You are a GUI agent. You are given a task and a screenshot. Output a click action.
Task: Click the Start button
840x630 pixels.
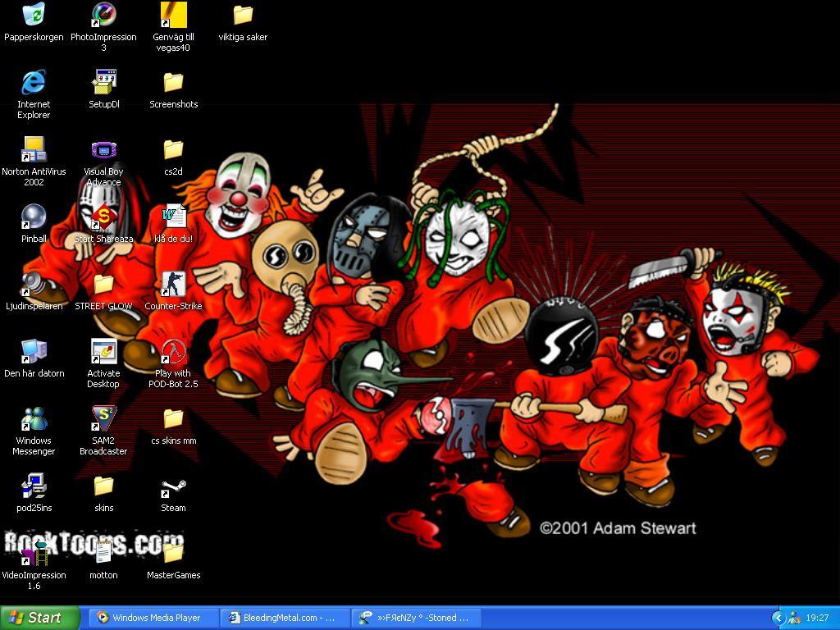[40, 618]
